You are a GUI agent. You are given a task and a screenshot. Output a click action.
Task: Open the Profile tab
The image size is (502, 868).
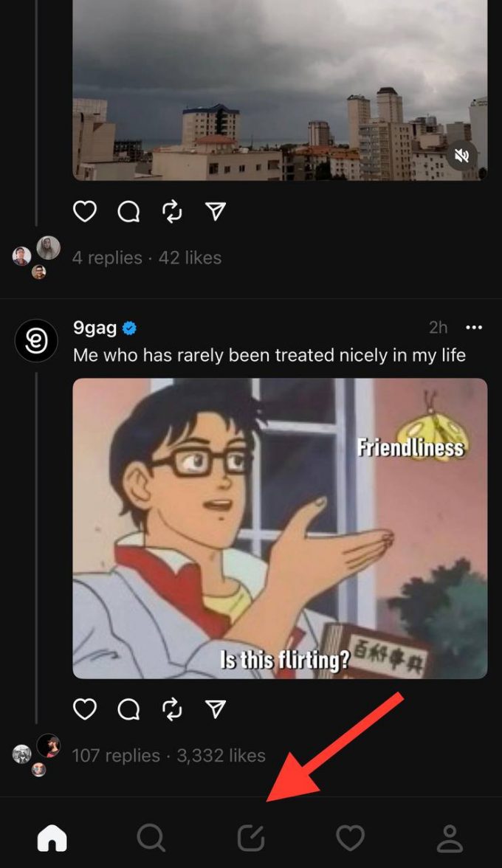click(x=449, y=838)
